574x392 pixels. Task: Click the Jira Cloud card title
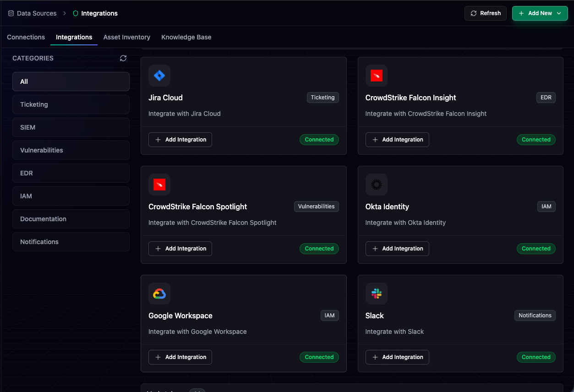pyautogui.click(x=165, y=98)
